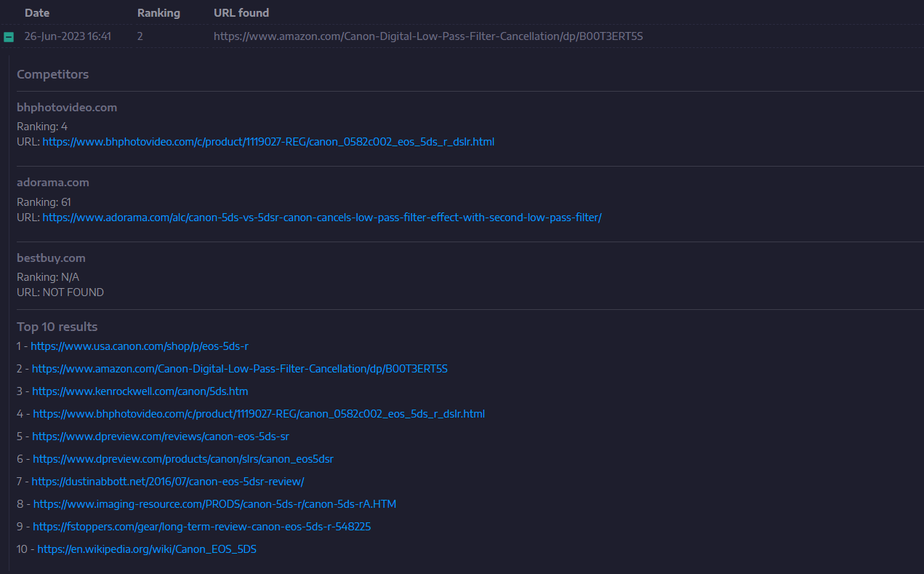Click the bhphotovideo.com competitor name
This screenshot has height=574, width=924.
click(67, 108)
